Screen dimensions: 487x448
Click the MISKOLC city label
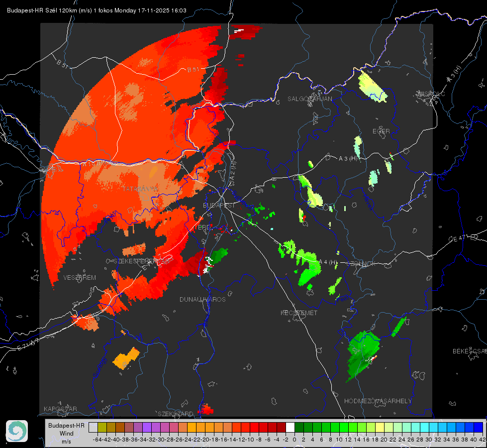(431, 94)
